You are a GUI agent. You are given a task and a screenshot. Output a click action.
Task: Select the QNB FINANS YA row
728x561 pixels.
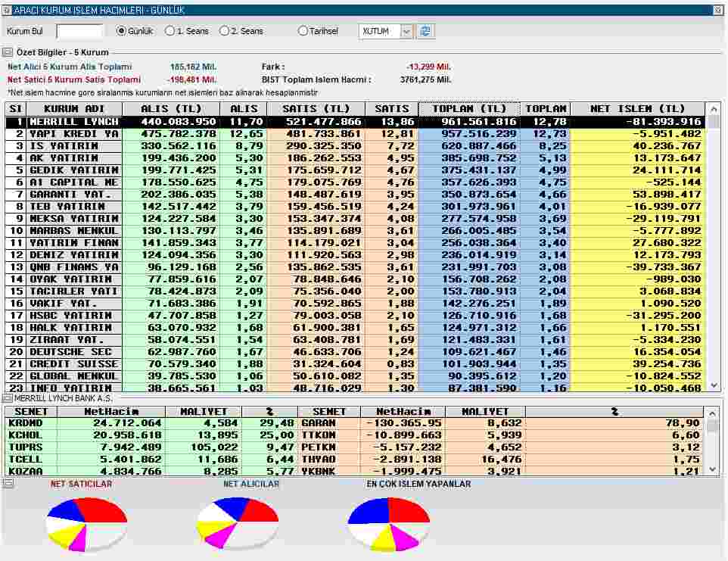tap(355, 266)
